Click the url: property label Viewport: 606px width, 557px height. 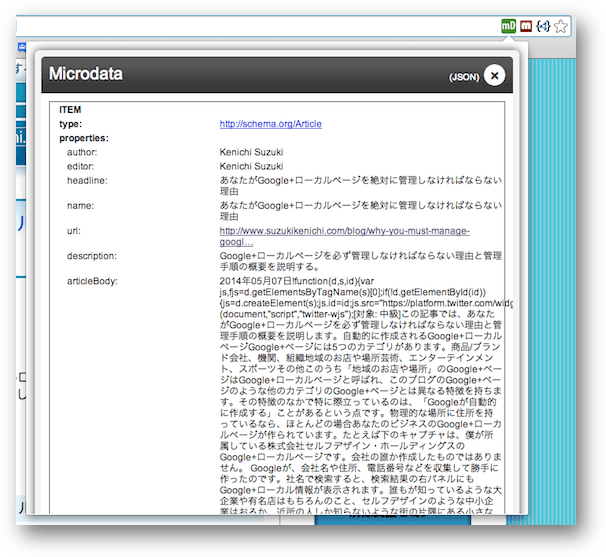(74, 231)
